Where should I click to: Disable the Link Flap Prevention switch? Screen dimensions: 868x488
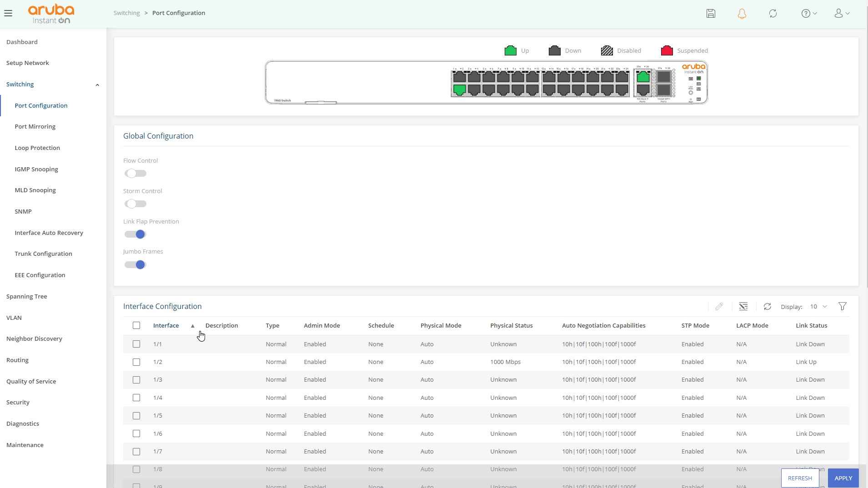tap(135, 234)
